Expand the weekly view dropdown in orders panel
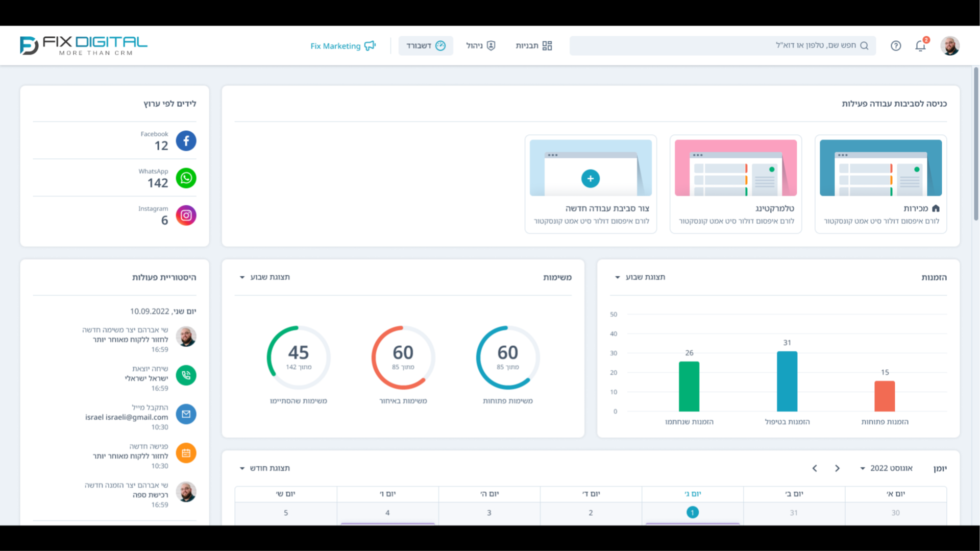980x551 pixels. (640, 277)
